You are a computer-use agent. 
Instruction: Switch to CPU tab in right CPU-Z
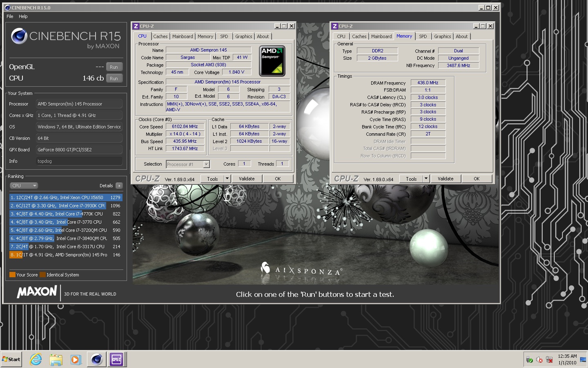pyautogui.click(x=341, y=36)
